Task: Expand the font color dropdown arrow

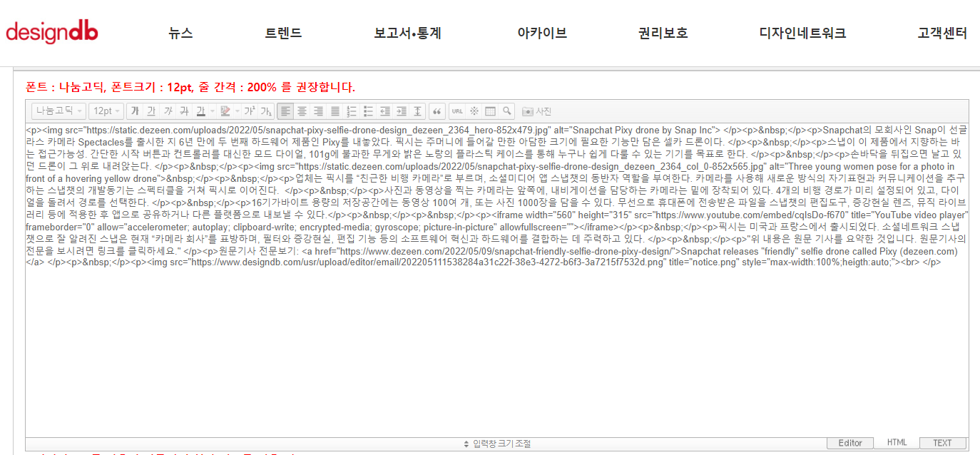Action: pyautogui.click(x=213, y=111)
